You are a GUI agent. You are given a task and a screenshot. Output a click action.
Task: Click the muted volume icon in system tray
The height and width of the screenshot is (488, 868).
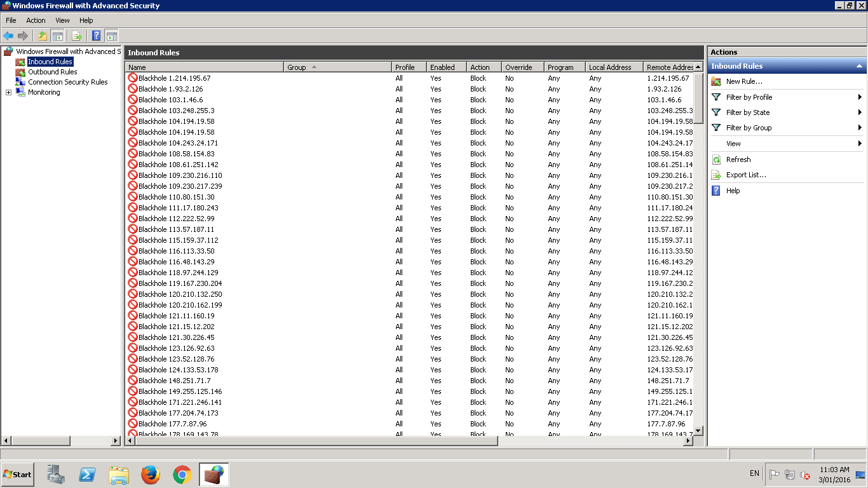point(805,474)
